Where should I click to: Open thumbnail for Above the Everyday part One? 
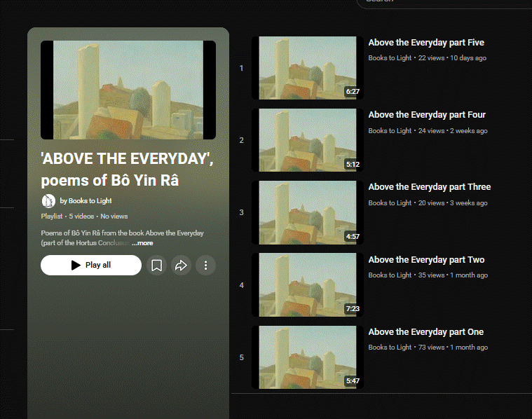[308, 357]
